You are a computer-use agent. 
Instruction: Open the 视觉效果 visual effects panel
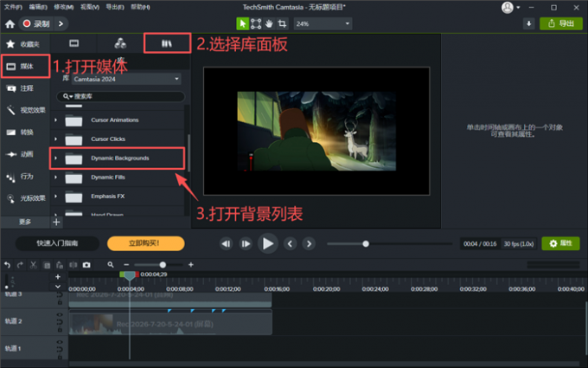(x=25, y=110)
